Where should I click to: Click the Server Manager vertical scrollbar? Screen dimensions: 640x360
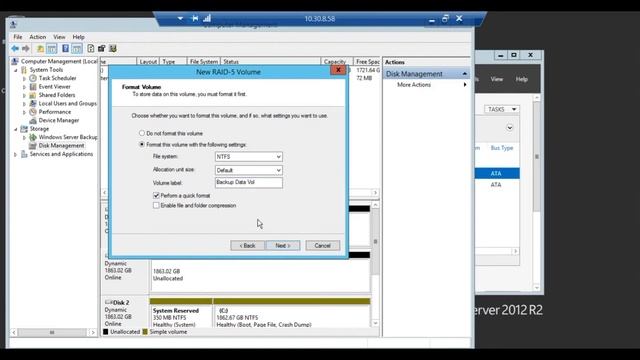tap(537, 193)
